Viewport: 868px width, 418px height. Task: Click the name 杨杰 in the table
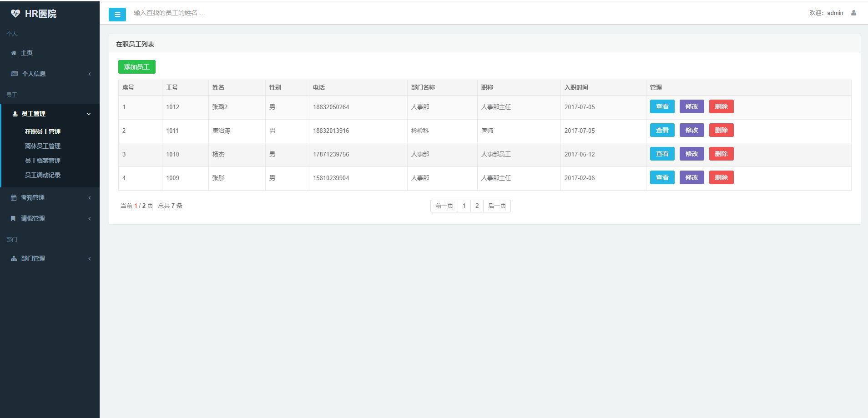pyautogui.click(x=218, y=155)
